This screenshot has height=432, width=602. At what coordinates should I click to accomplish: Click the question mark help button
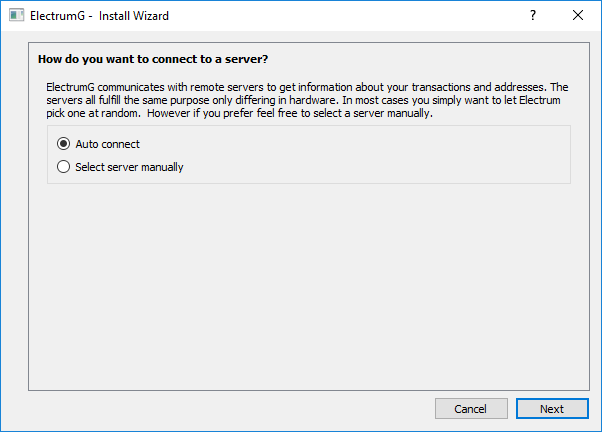pos(533,16)
